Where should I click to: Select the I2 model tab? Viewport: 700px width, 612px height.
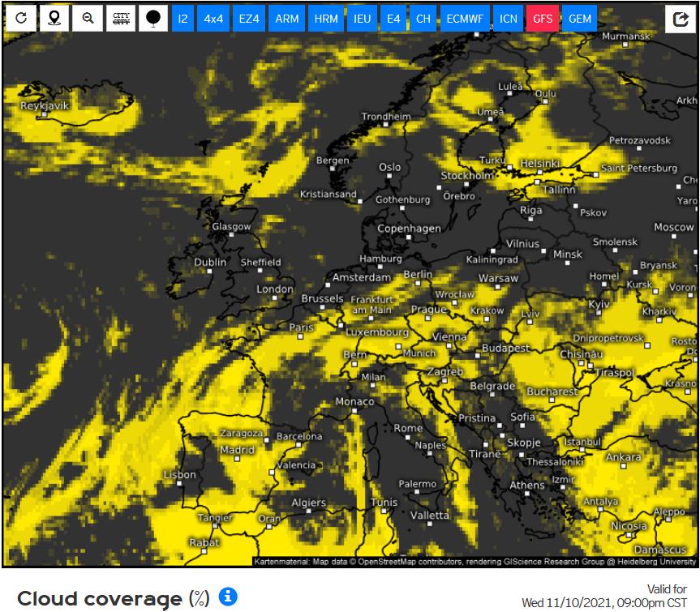click(x=183, y=19)
